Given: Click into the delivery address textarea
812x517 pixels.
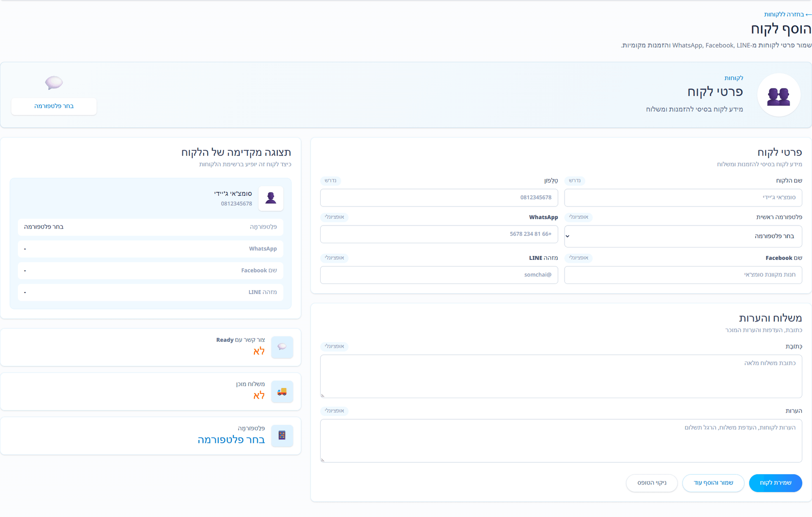Looking at the screenshot, I should click(x=561, y=376).
